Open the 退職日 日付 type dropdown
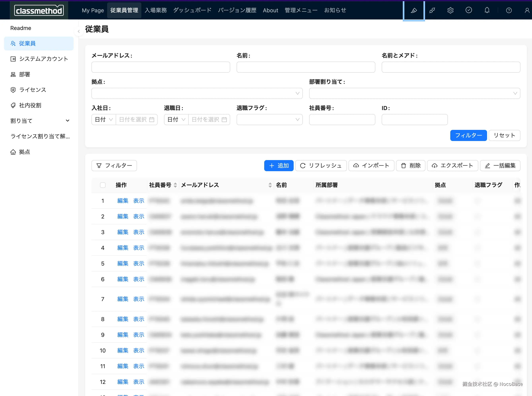532x396 pixels. click(x=176, y=120)
